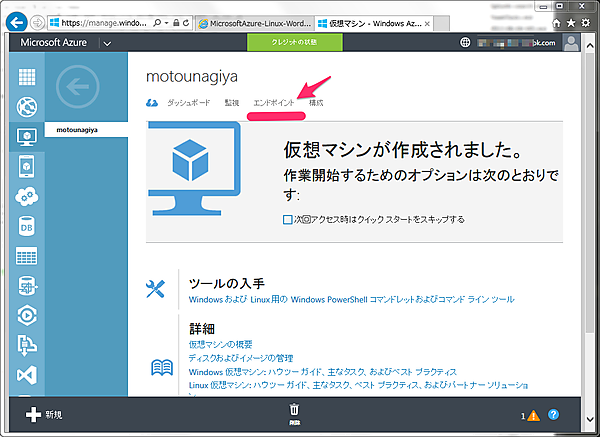Open the user account avatar icon

pyautogui.click(x=571, y=42)
